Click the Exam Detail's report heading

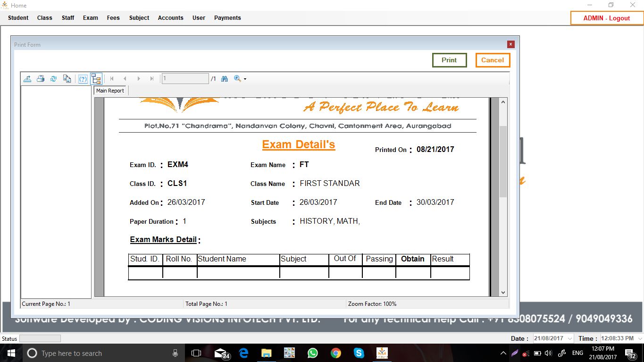(x=299, y=144)
